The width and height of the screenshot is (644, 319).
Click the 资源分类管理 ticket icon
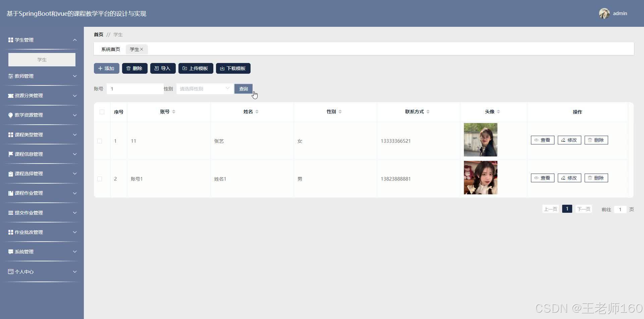pyautogui.click(x=10, y=95)
